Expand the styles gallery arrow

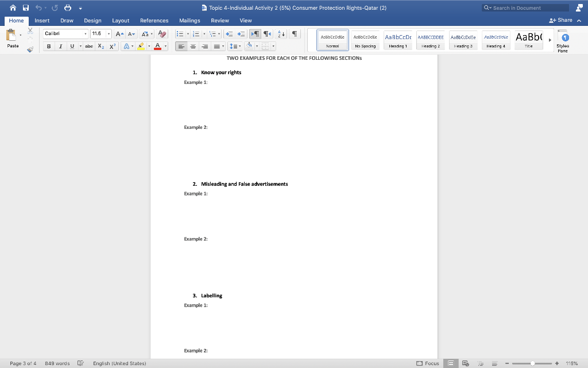[550, 40]
